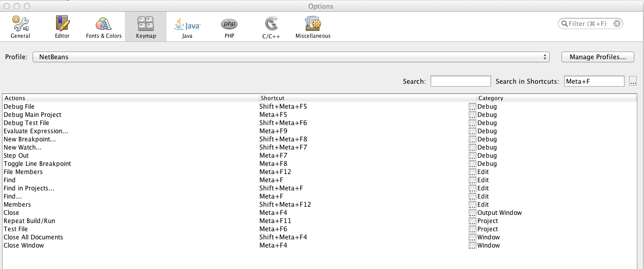Switch to Fonts & Colors settings

(103, 27)
